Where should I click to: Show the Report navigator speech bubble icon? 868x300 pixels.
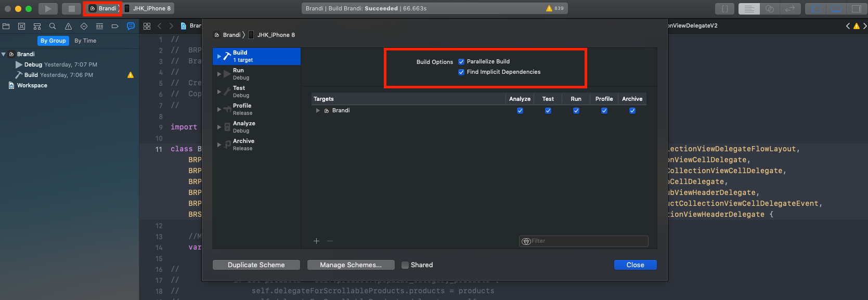click(x=131, y=26)
